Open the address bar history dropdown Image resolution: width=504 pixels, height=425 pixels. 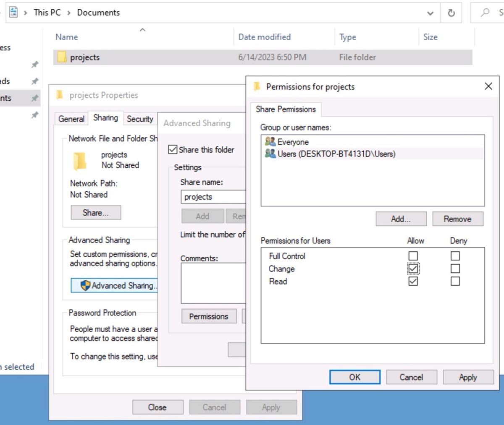[430, 13]
